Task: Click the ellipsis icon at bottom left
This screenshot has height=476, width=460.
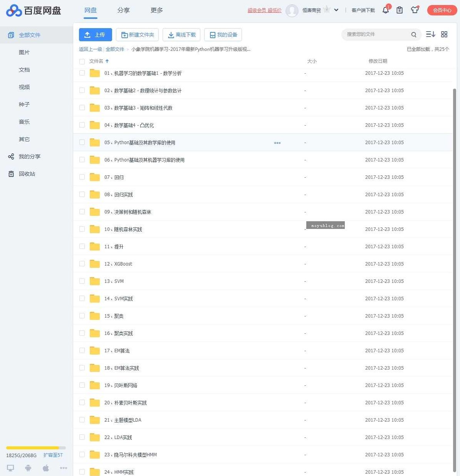Action: coord(63,468)
